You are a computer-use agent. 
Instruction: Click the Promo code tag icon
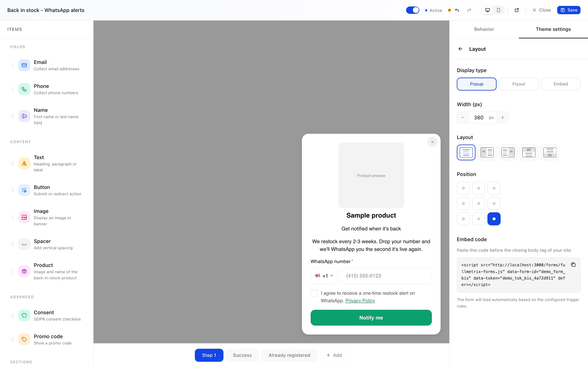(24, 339)
